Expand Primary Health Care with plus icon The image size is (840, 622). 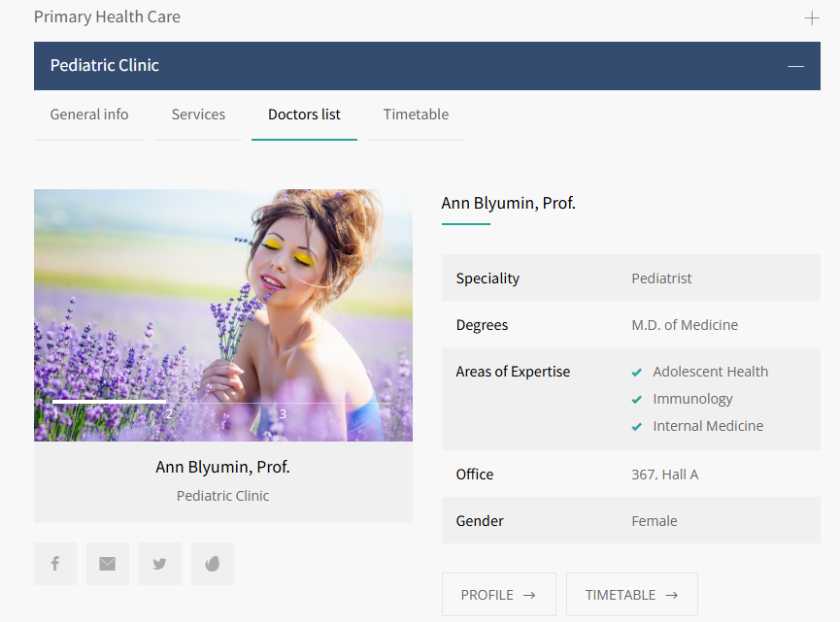[x=812, y=18]
